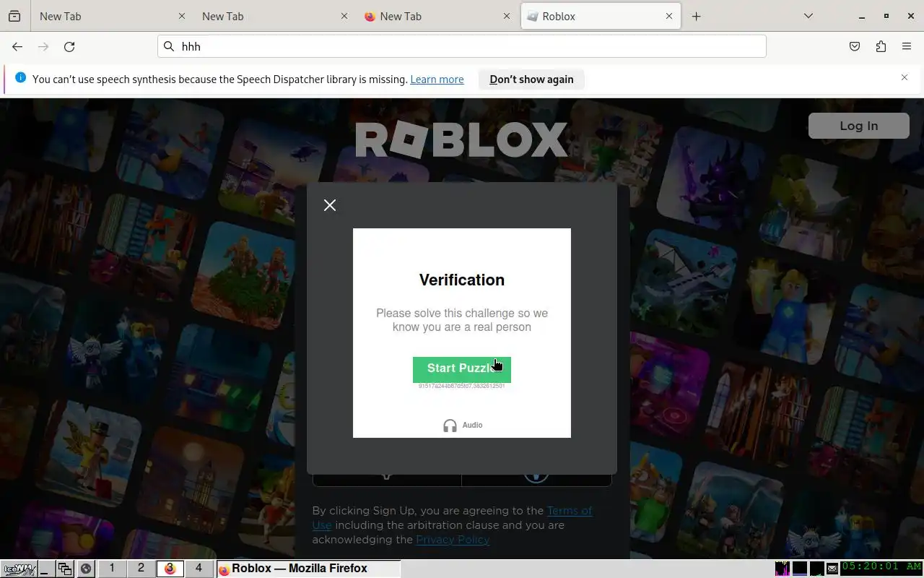
Task: Reload the current page
Action: tap(69, 46)
